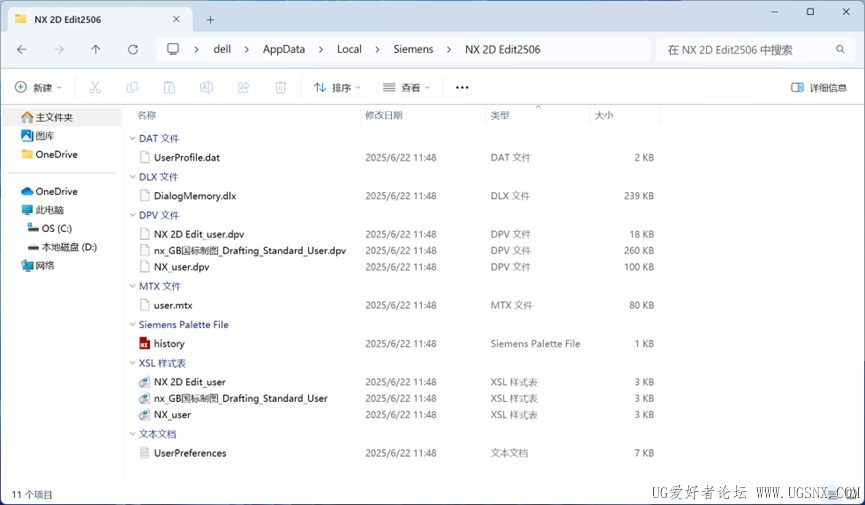Select file NX 2D Edit_user.dpv
The image size is (865, 505).
pos(199,234)
